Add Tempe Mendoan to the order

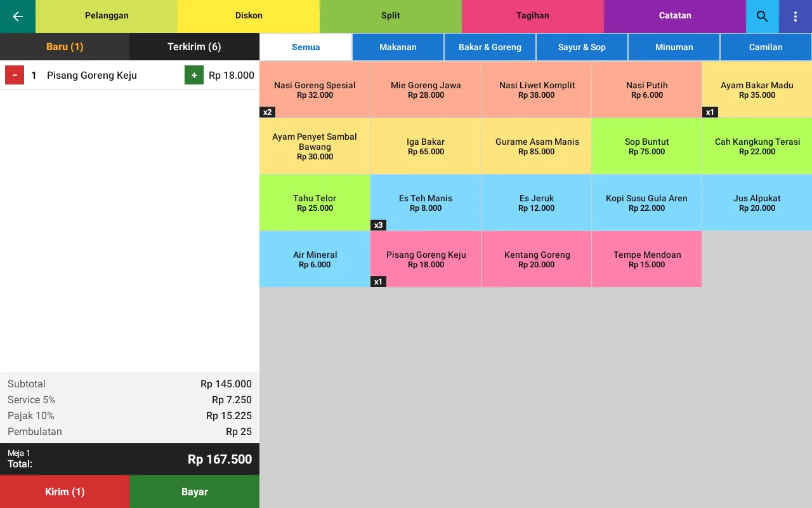point(647,259)
